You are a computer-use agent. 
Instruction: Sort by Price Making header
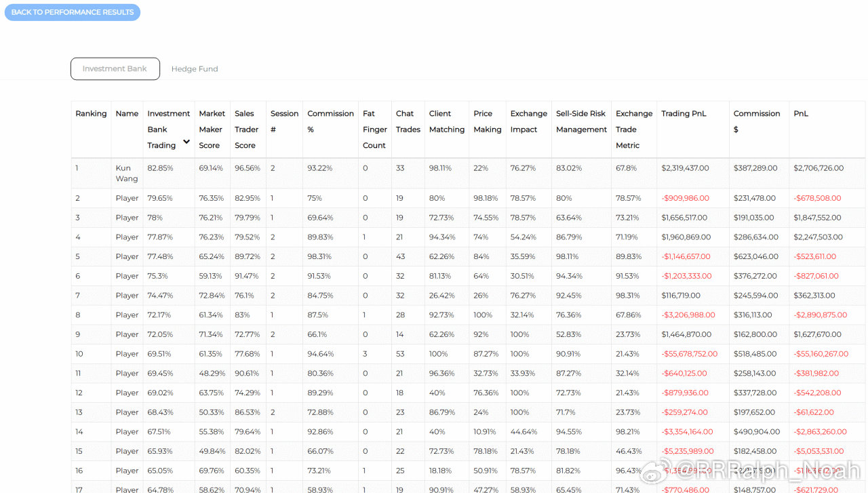click(488, 121)
